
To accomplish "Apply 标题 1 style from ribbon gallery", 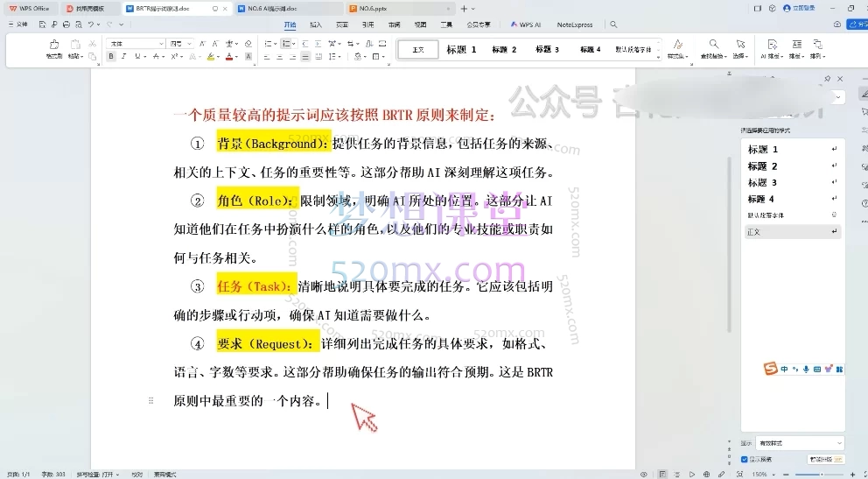I will tap(461, 49).
